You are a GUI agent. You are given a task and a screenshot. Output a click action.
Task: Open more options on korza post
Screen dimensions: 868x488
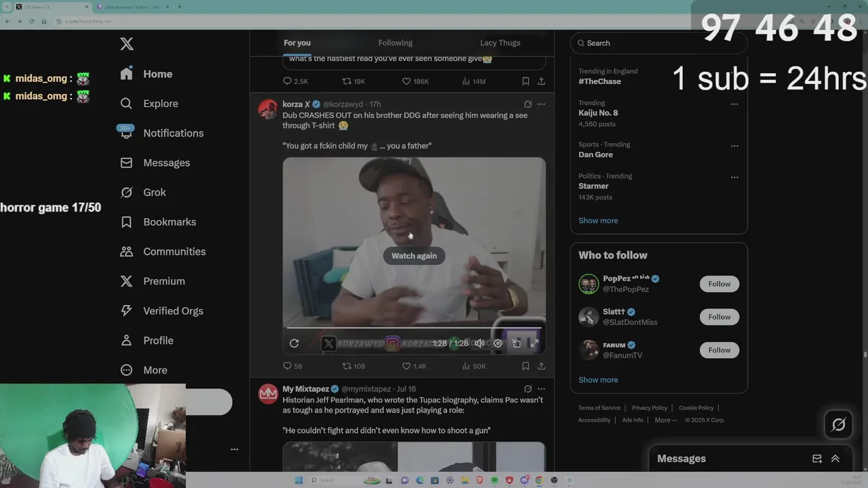click(541, 104)
